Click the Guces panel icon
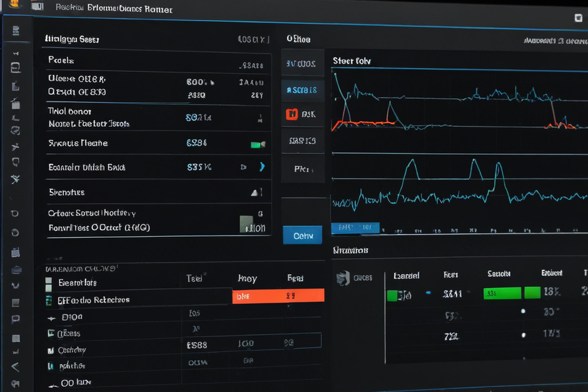588x392 pixels. coord(343,278)
